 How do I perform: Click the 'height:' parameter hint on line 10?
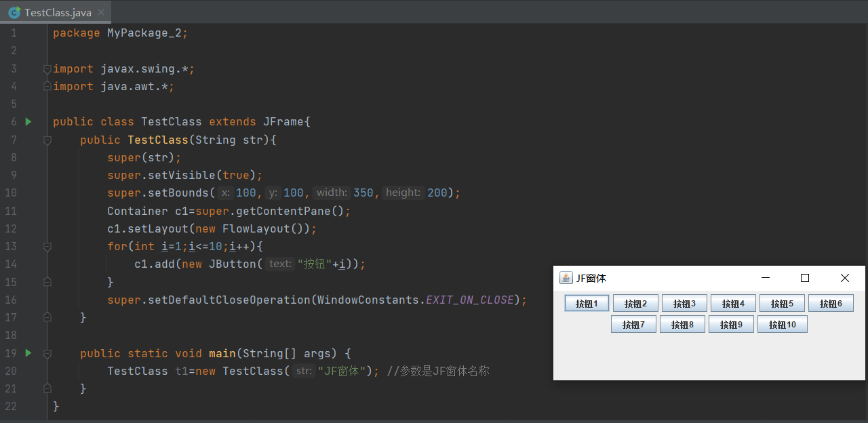[x=403, y=193]
